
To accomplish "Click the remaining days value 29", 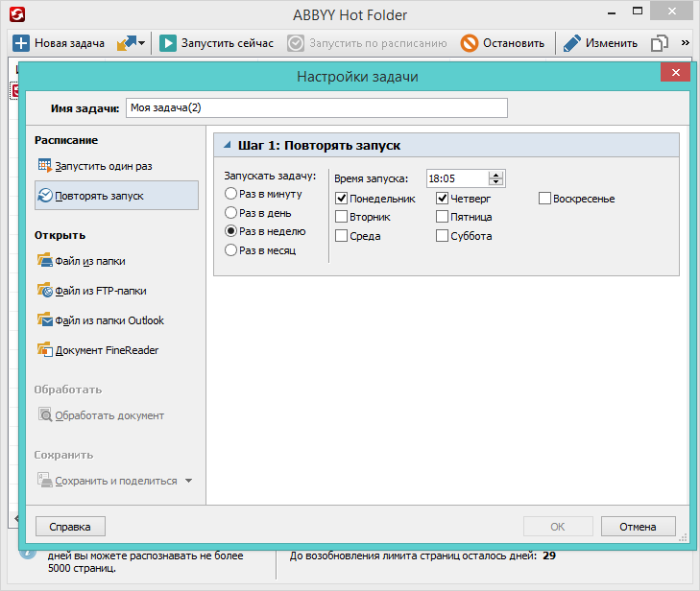I will tap(549, 556).
